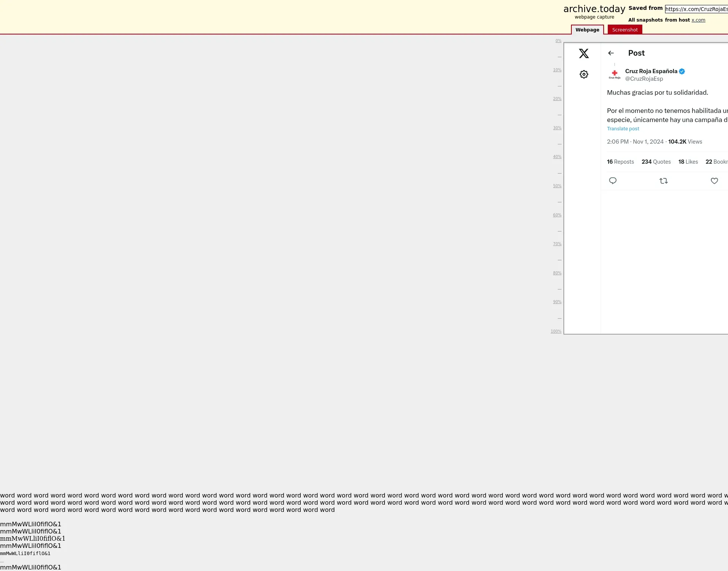The height and width of the screenshot is (571, 728).
Task: Click the blue verified badge
Action: point(682,71)
